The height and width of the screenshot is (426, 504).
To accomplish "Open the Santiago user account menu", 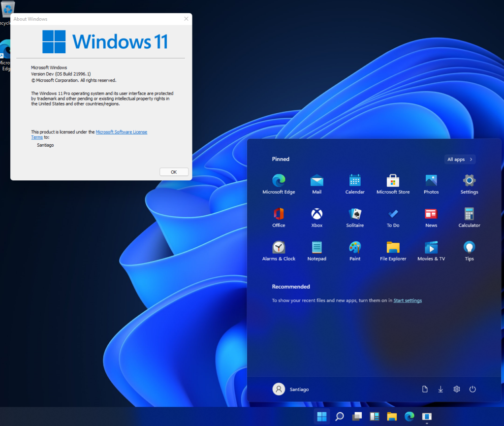I will point(291,389).
